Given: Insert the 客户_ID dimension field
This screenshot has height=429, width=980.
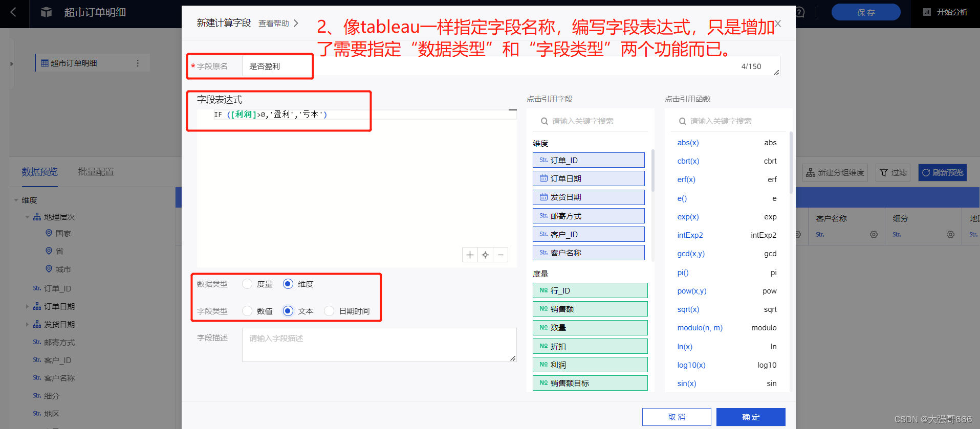Looking at the screenshot, I should (x=589, y=234).
